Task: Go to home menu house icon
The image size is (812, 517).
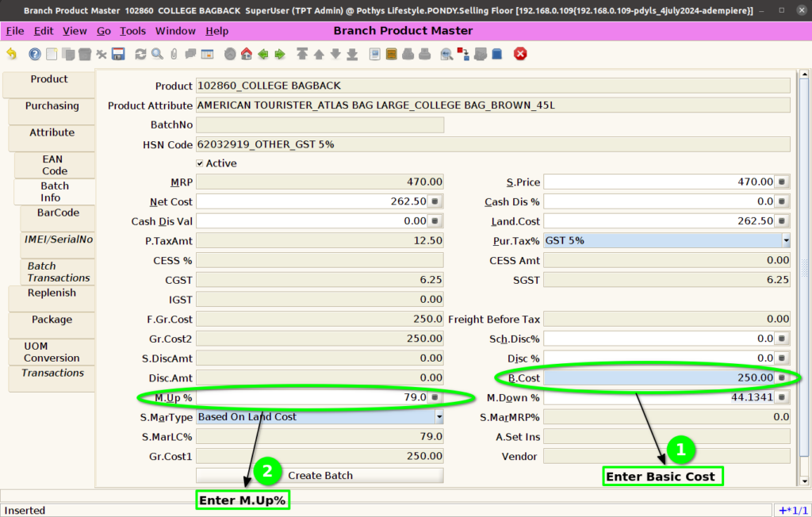Action: point(247,54)
